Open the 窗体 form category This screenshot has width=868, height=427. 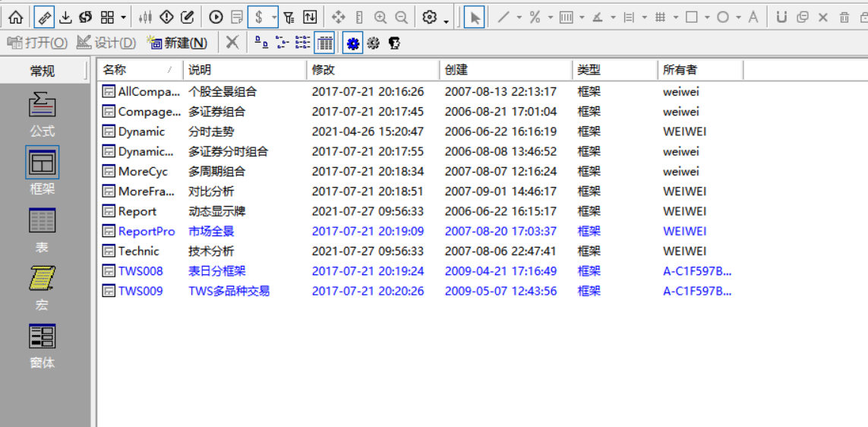click(x=43, y=346)
